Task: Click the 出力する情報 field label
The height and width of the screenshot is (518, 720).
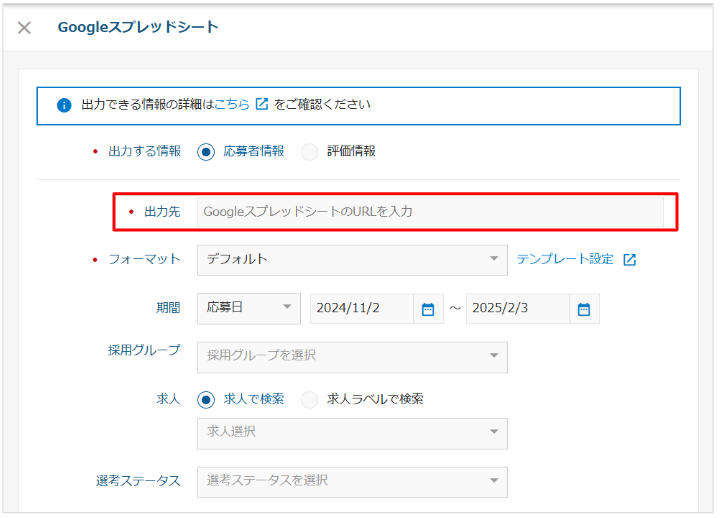Action: (145, 151)
